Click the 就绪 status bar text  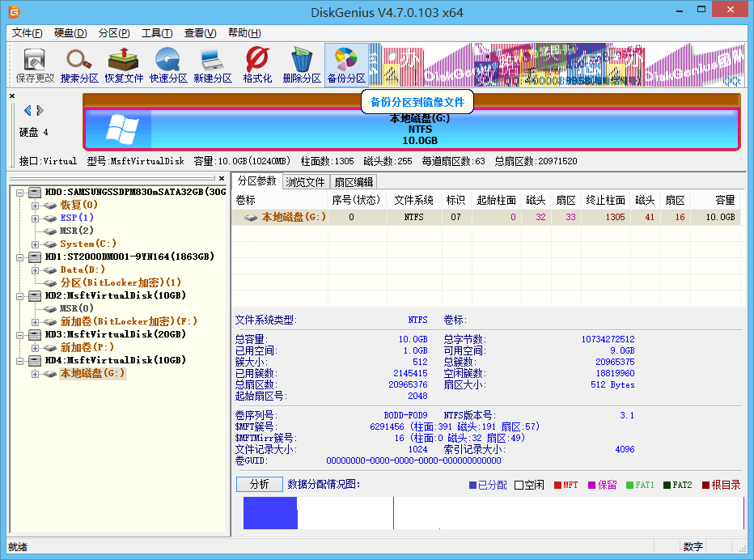18,547
